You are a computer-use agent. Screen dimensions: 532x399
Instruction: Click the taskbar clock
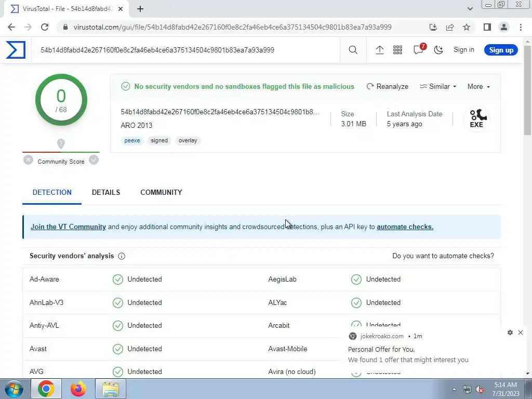click(506, 389)
